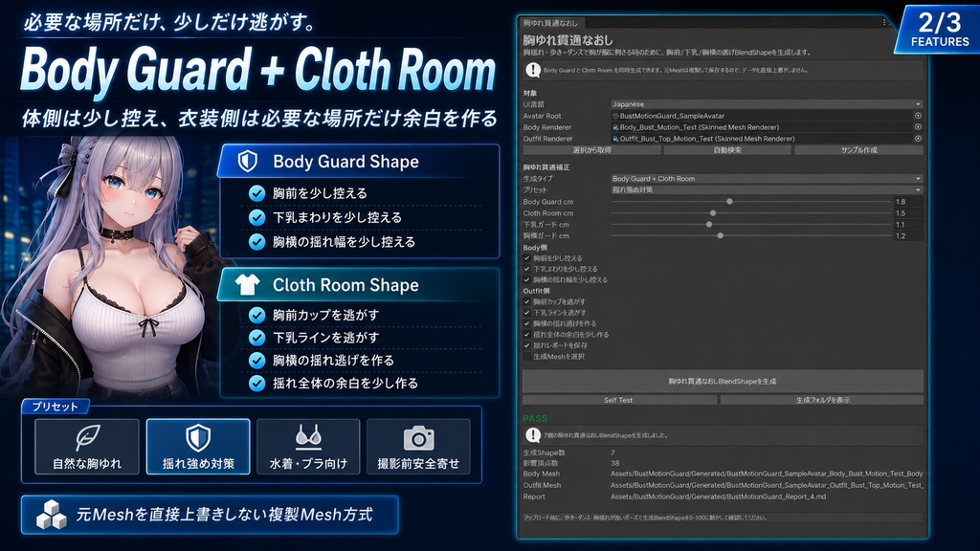The height and width of the screenshot is (551, 980).
Task: Click the Report path BustMotionGuard_Report_4.md
Action: pos(718,496)
